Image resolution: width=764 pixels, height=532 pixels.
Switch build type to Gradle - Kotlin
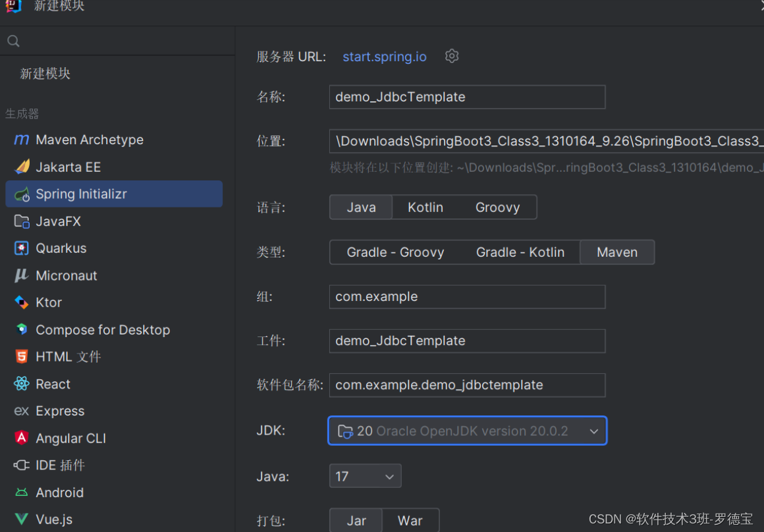(x=521, y=252)
